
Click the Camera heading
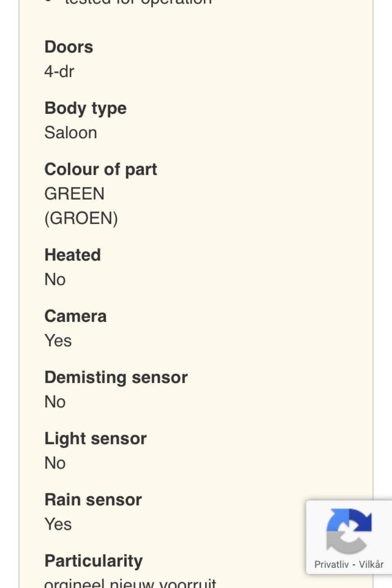pyautogui.click(x=75, y=316)
